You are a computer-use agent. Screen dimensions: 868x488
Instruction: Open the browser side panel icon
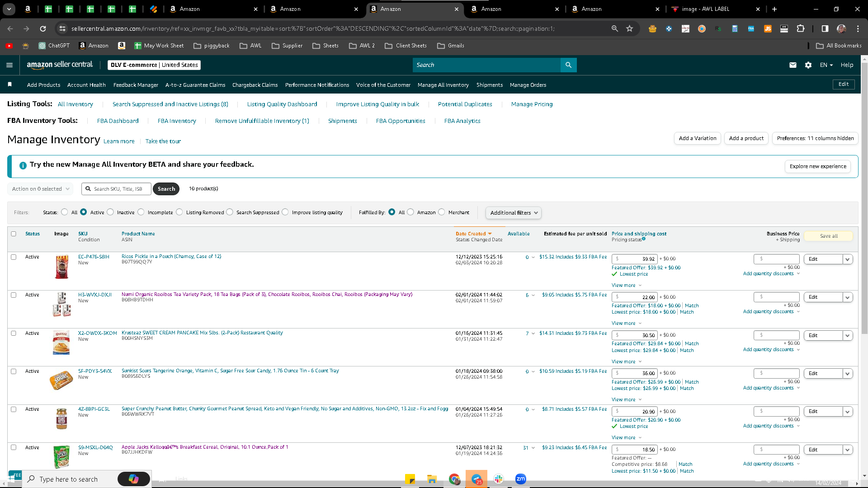pyautogui.click(x=825, y=28)
